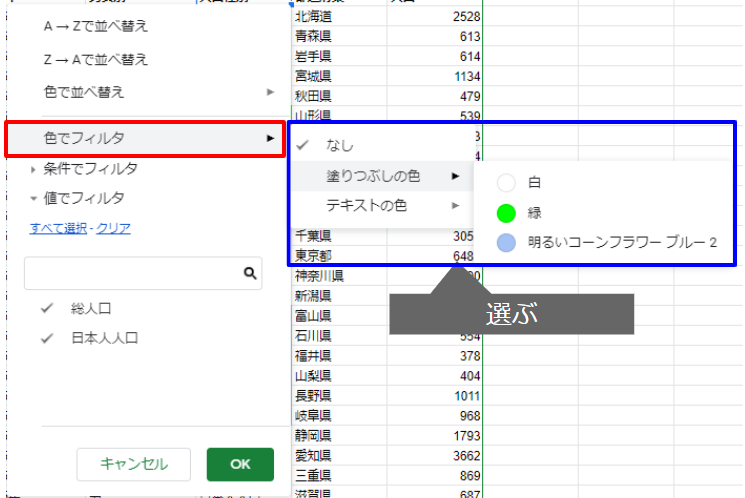Select the cell with value 613

(435, 37)
